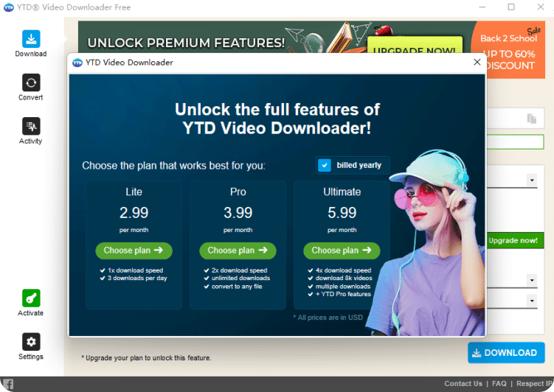Open the lowest dropdown above DOWNLOAD button
This screenshot has height=392, width=554.
531,301
